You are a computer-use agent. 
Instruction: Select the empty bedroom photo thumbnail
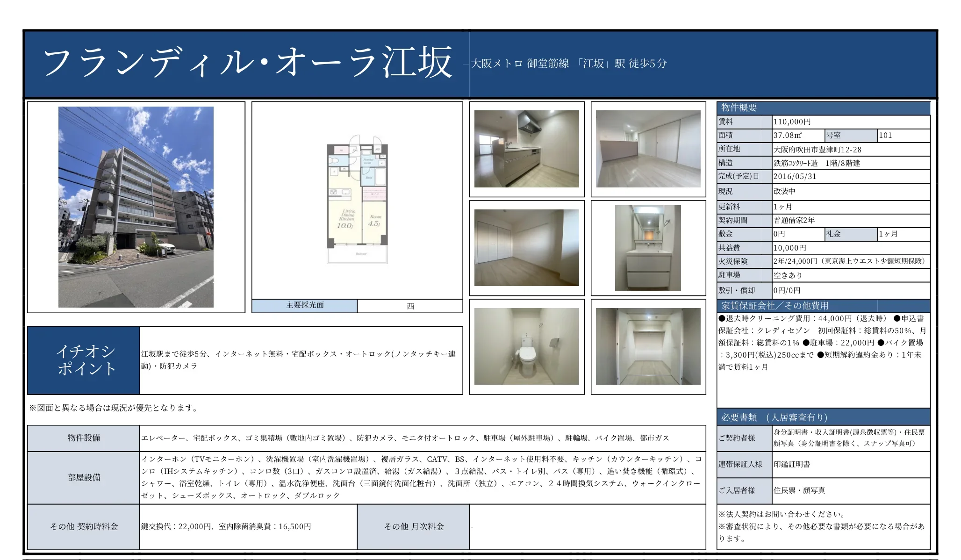point(526,248)
